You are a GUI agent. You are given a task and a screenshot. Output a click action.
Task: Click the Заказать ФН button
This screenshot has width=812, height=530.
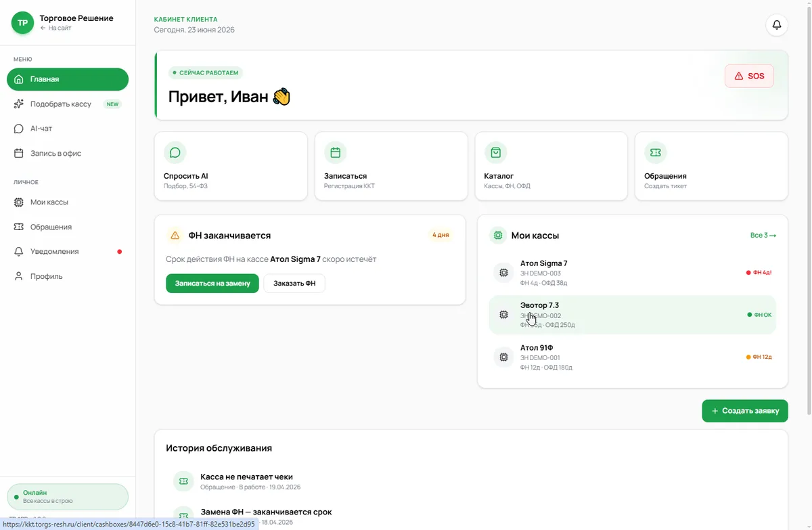point(294,284)
